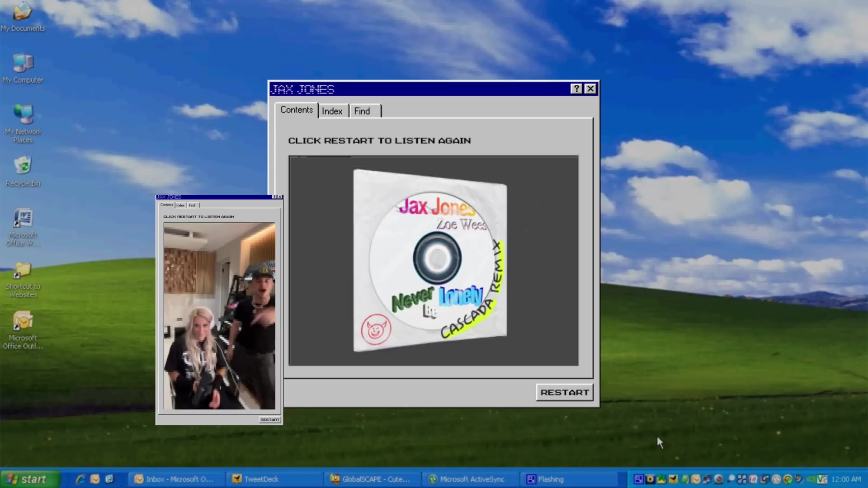Click the green checkmark shield tray icon
The width and height of the screenshot is (868, 488).
pos(788,479)
